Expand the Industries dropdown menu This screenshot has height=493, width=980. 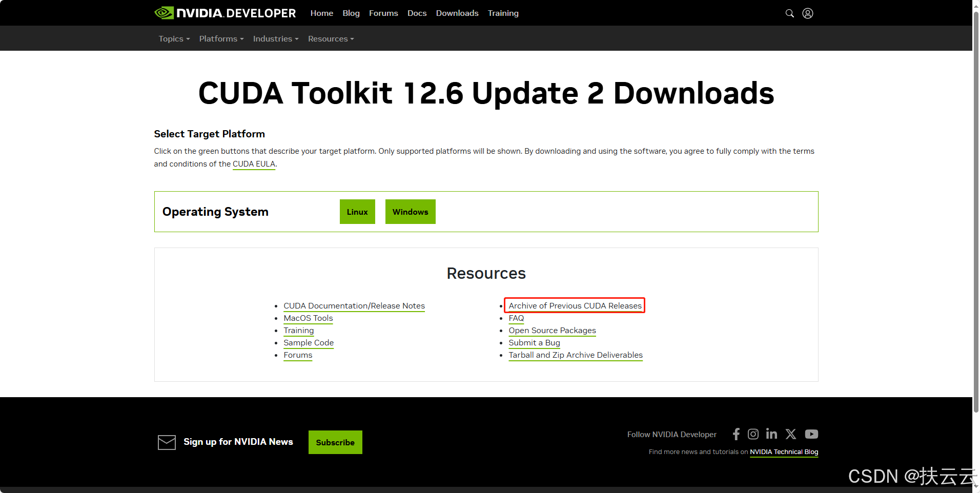pos(276,39)
